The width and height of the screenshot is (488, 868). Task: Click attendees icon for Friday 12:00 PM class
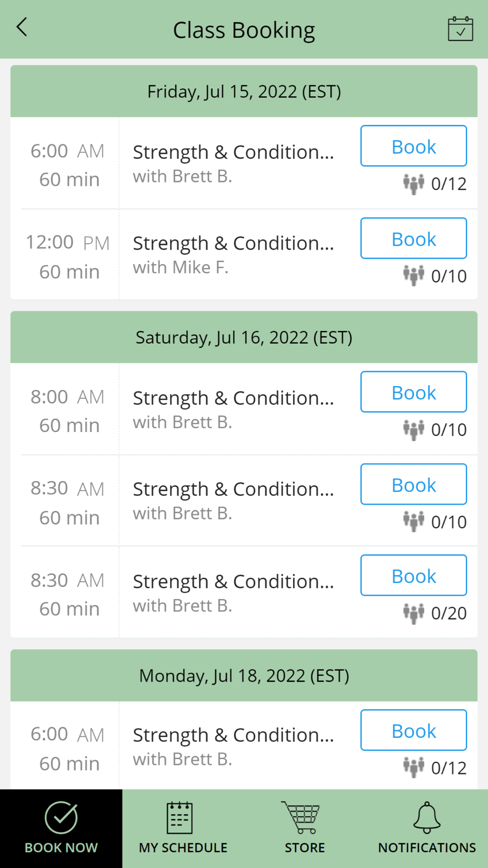point(413,276)
